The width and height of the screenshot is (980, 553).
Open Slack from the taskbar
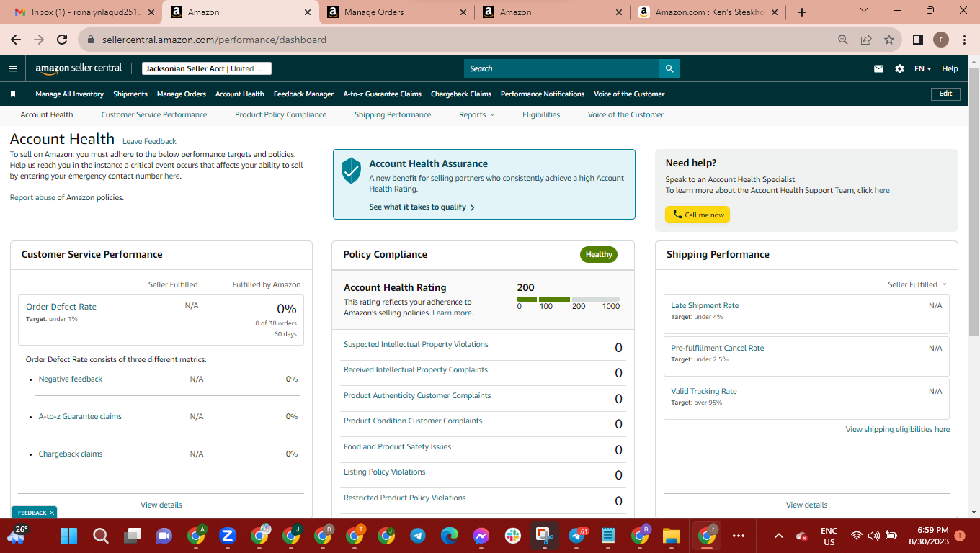click(x=513, y=536)
